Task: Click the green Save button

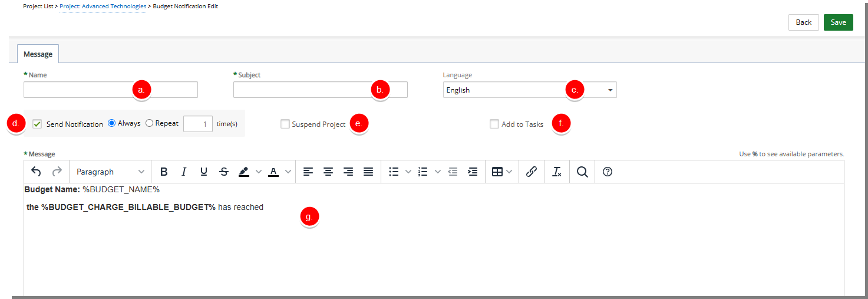Action: pyautogui.click(x=839, y=22)
